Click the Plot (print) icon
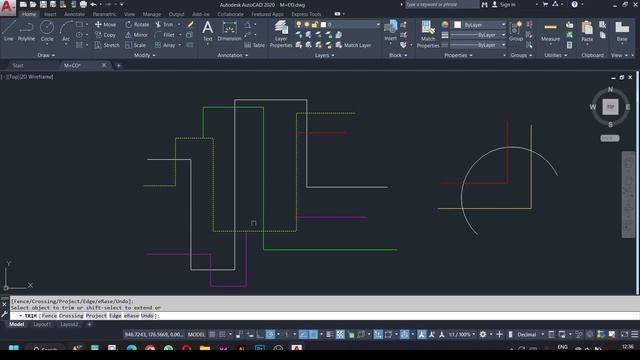This screenshot has height=360, width=640. [x=83, y=4]
